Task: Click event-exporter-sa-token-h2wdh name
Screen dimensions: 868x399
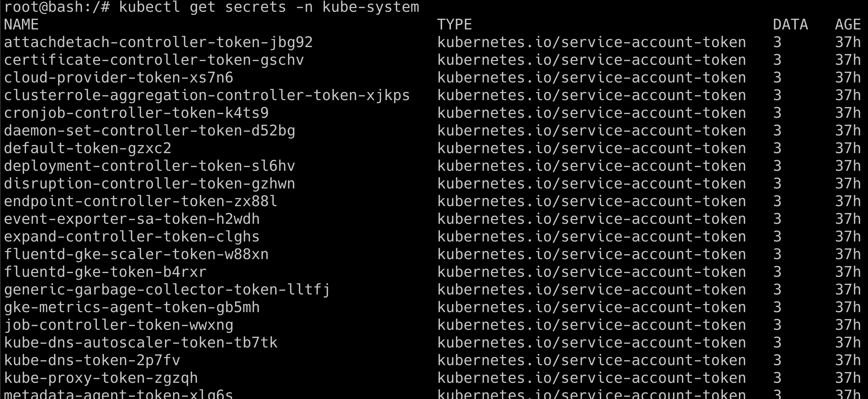Action: (132, 219)
